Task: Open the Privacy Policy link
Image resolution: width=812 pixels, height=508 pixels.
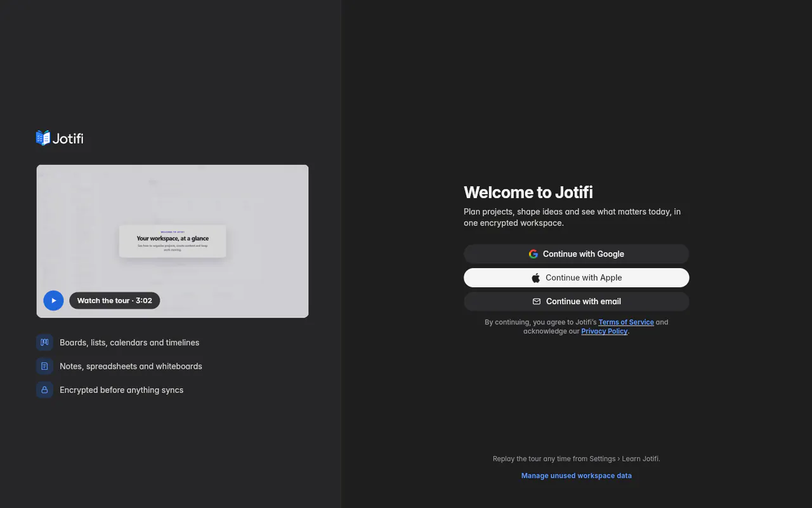Action: pyautogui.click(x=605, y=331)
